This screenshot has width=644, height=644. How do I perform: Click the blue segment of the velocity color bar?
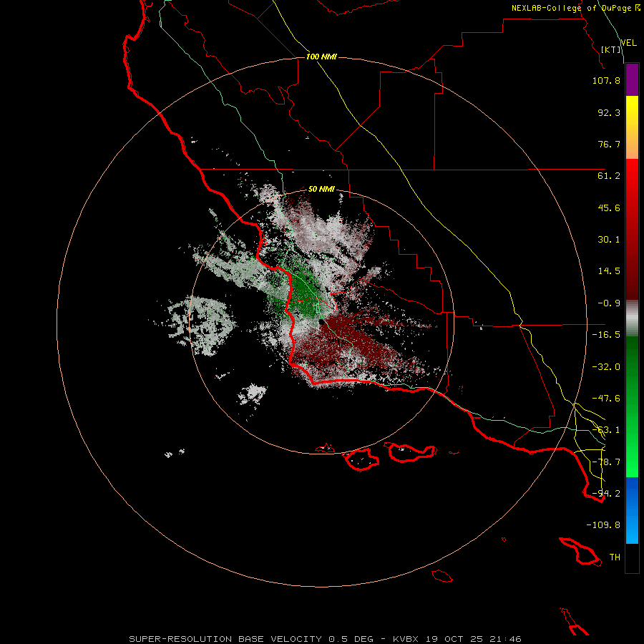click(x=632, y=510)
